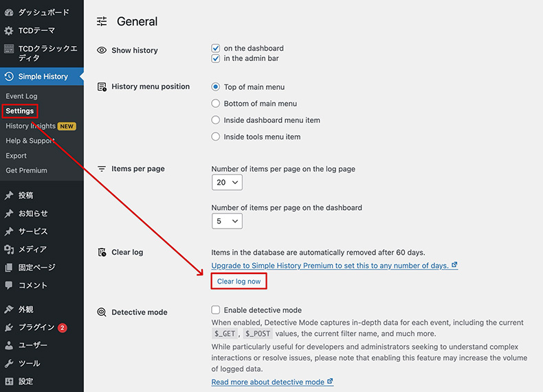
Task: Click the NEW badge beside History Insights
Action: (67, 126)
